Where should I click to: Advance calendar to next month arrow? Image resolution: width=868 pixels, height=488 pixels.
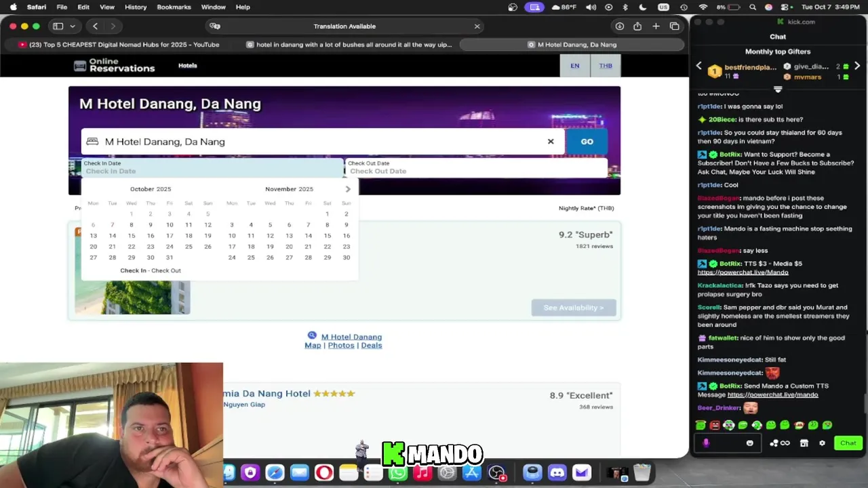point(348,189)
